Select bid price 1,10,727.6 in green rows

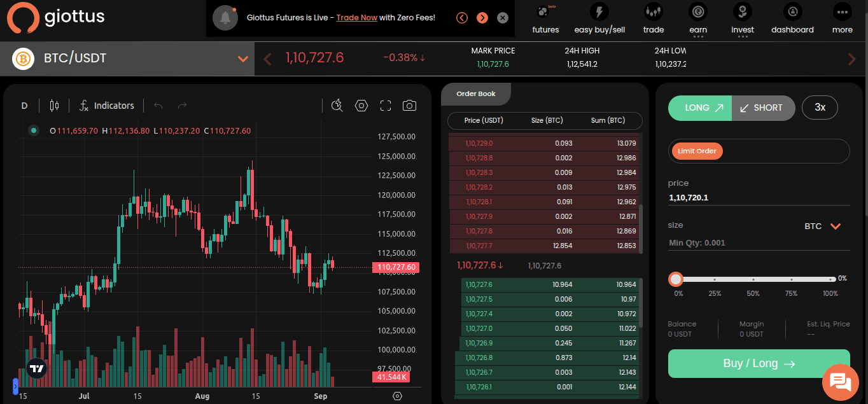pyautogui.click(x=479, y=284)
